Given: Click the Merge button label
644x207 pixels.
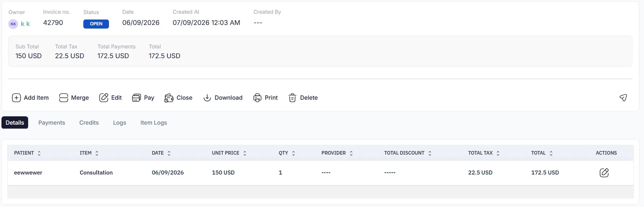Looking at the screenshot, I should tap(80, 98).
